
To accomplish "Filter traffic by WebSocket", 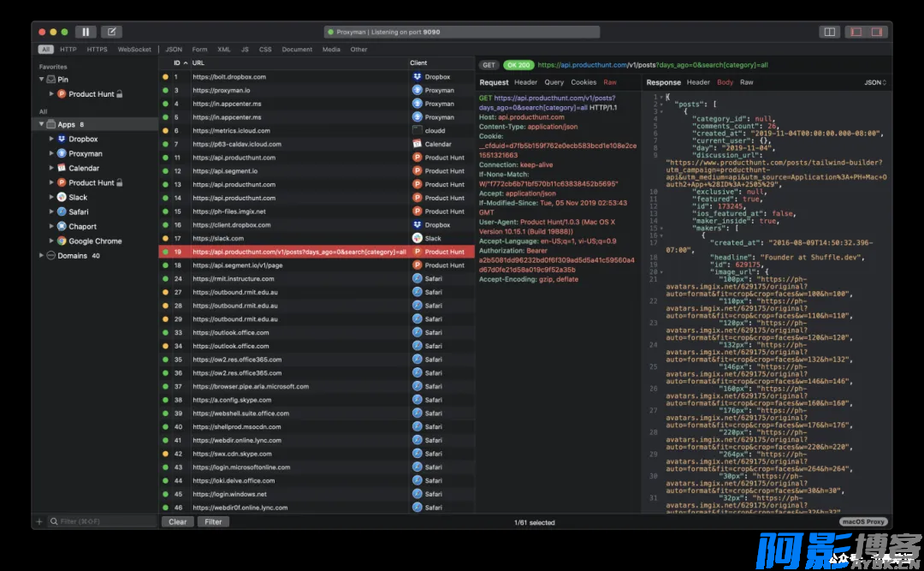I will point(134,50).
